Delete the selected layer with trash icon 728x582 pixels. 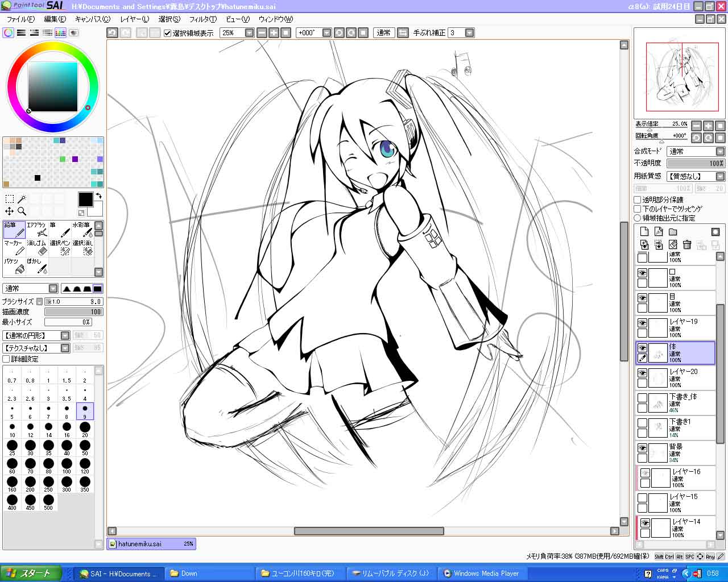(687, 244)
